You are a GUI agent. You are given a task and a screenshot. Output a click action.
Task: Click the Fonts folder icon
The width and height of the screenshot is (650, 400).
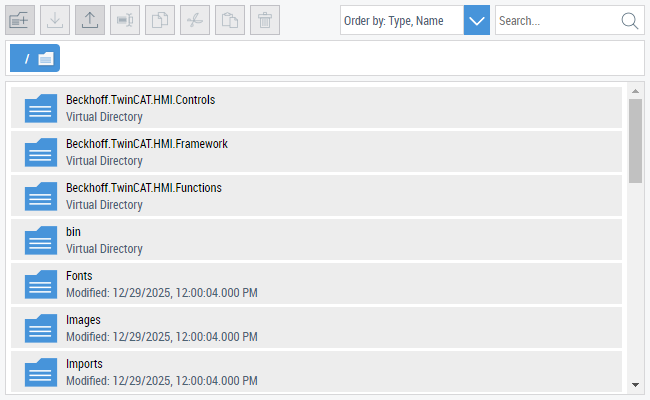pos(41,284)
